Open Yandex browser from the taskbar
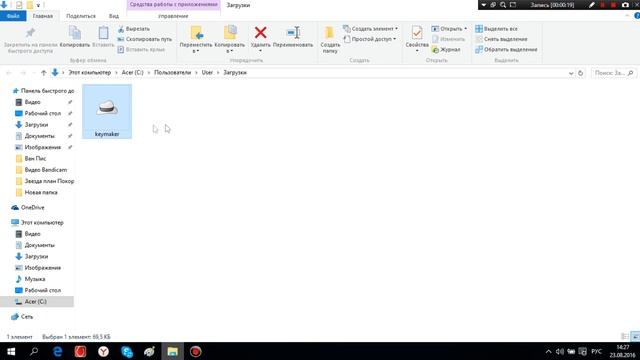The image size is (640, 360). tap(103, 351)
